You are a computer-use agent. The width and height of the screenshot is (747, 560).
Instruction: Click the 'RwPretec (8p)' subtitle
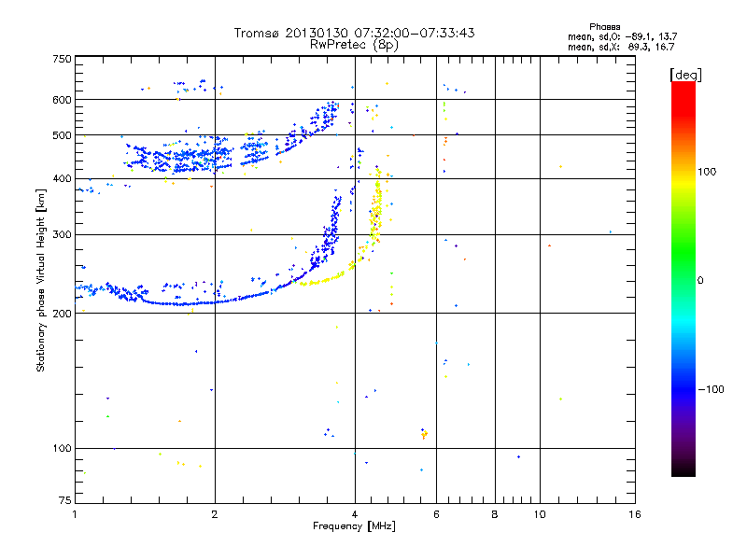pos(354,45)
